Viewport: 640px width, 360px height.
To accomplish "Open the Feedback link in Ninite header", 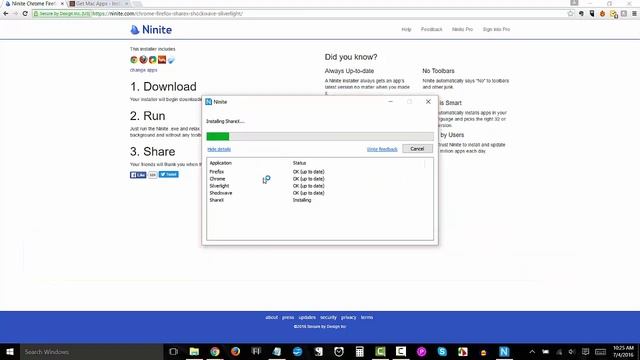I will (x=431, y=29).
